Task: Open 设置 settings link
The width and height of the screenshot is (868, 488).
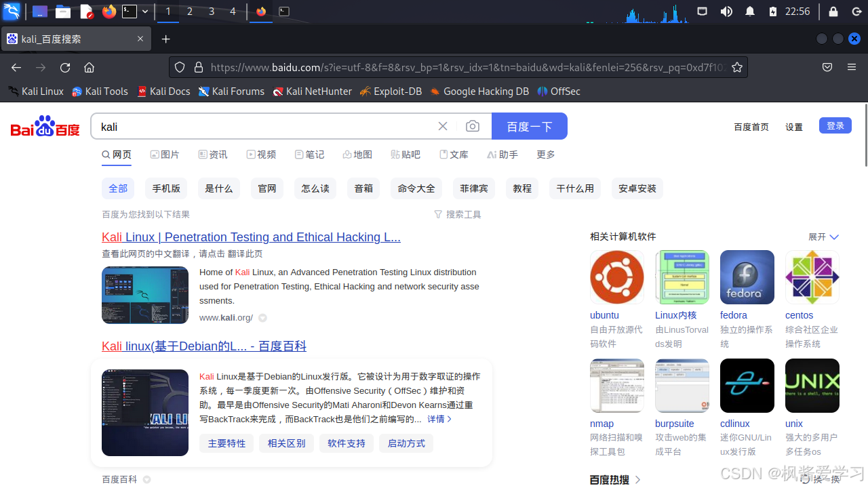Action: [x=794, y=127]
